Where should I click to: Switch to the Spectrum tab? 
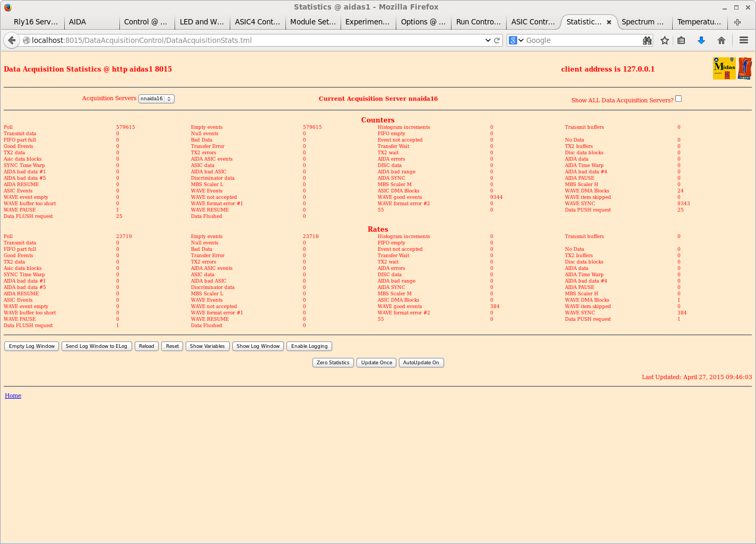pyautogui.click(x=644, y=22)
